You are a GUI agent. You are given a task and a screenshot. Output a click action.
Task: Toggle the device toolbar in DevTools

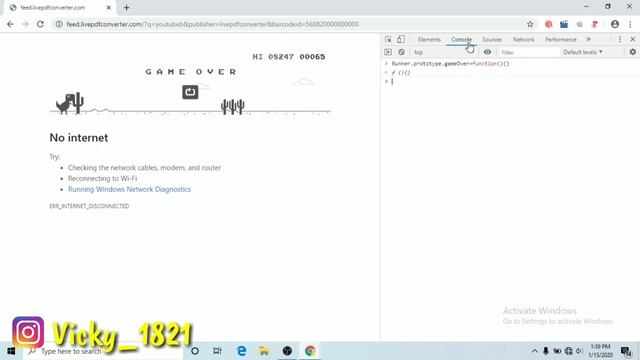pyautogui.click(x=401, y=39)
